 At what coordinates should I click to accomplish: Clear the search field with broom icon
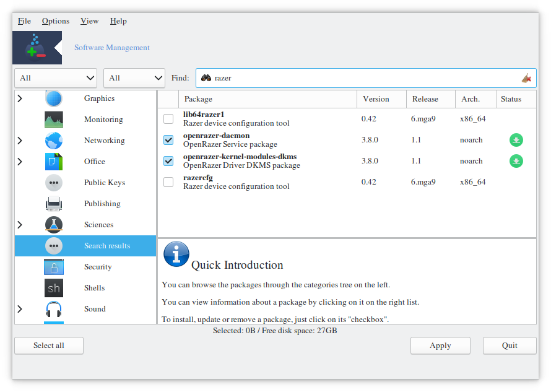pyautogui.click(x=526, y=78)
